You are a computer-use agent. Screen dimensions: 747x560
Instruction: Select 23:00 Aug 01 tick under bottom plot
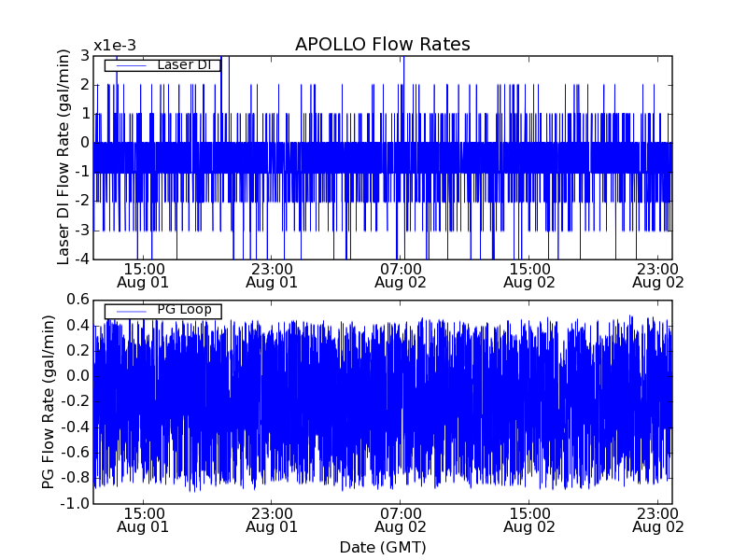coord(272,520)
